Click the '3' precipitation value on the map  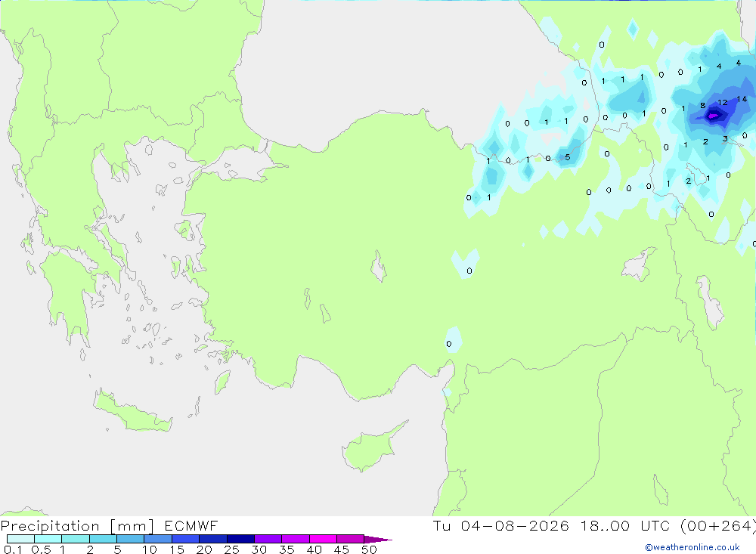coord(725,139)
